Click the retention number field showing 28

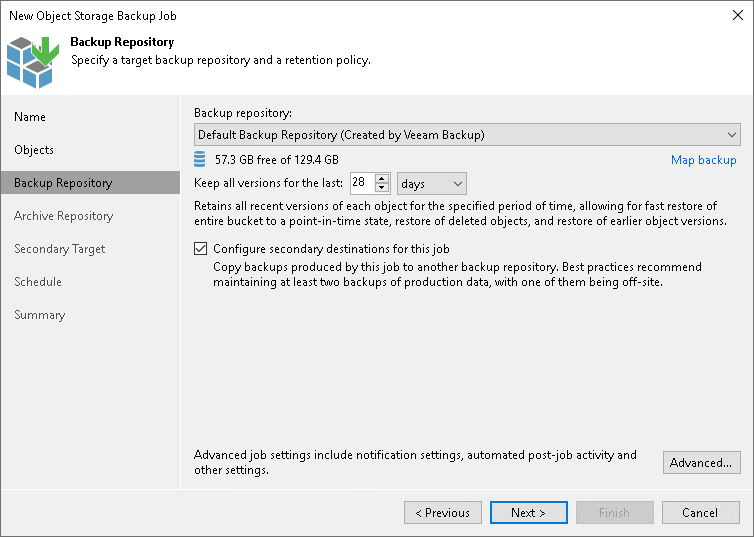tap(363, 183)
